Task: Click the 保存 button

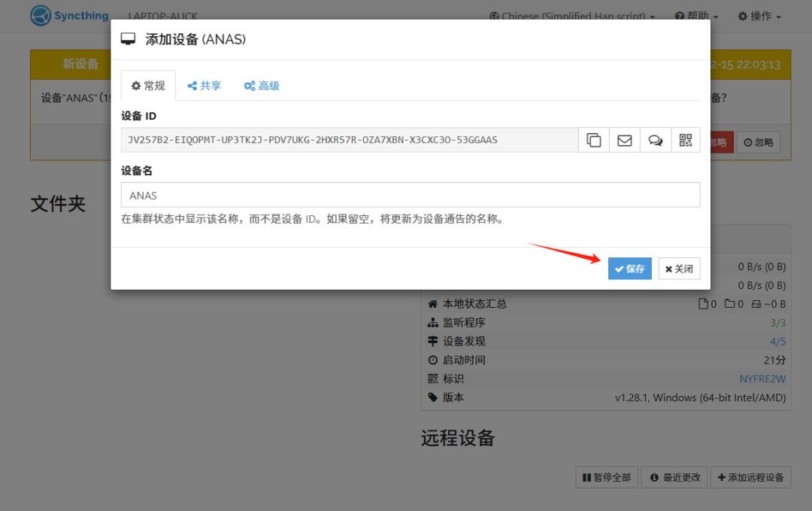Action: pyautogui.click(x=630, y=269)
